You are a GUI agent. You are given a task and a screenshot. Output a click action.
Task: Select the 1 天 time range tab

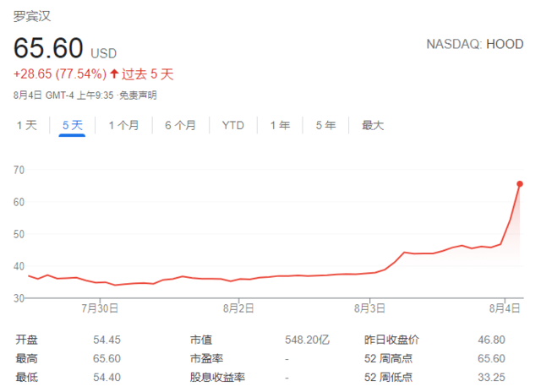[26, 125]
